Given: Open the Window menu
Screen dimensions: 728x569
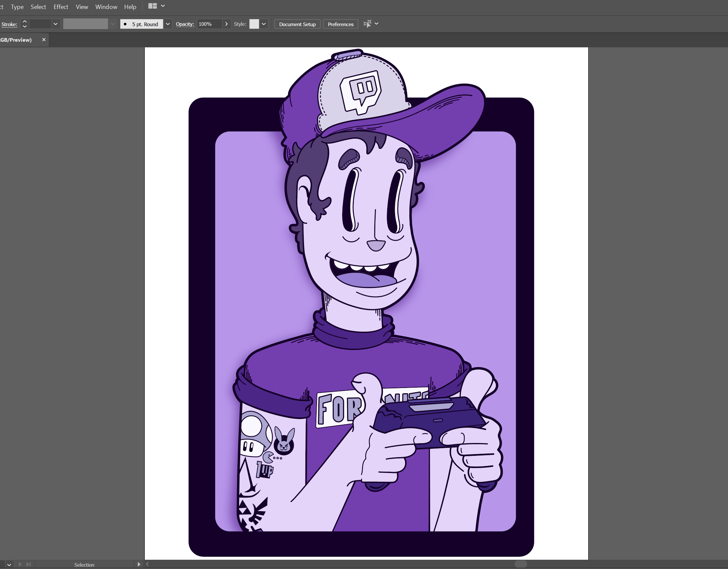Looking at the screenshot, I should tap(106, 7).
